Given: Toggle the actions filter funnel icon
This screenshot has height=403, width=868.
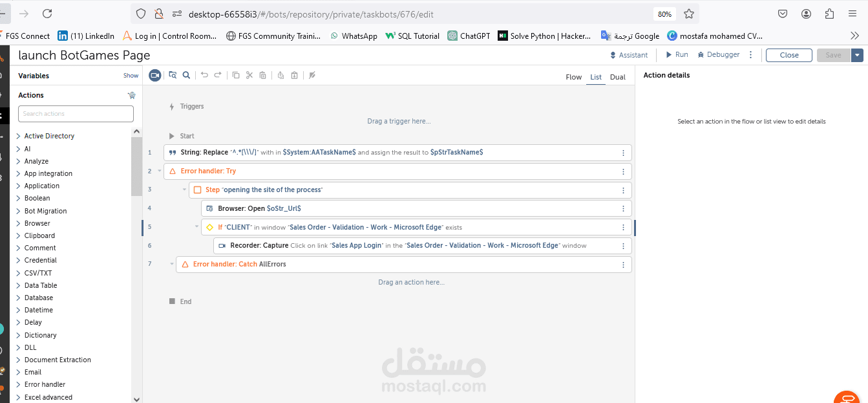Looking at the screenshot, I should [x=131, y=94].
